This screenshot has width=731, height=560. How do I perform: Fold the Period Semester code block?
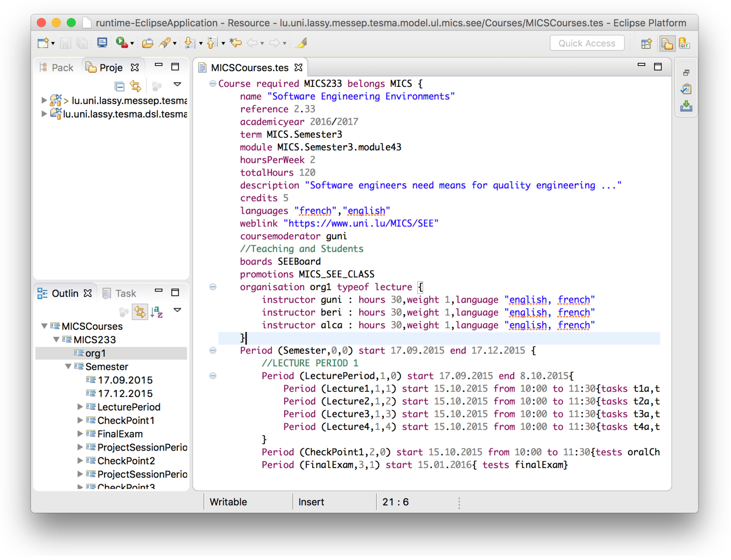pos(213,350)
